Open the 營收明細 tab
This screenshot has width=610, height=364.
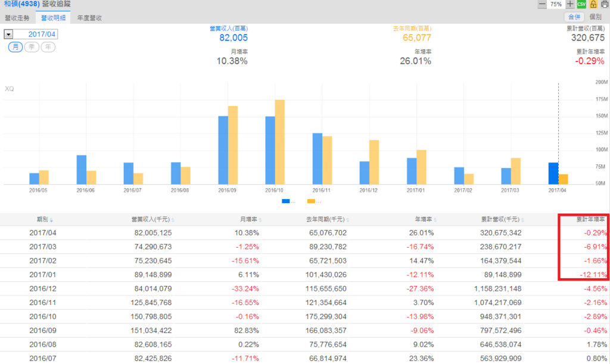coord(53,18)
